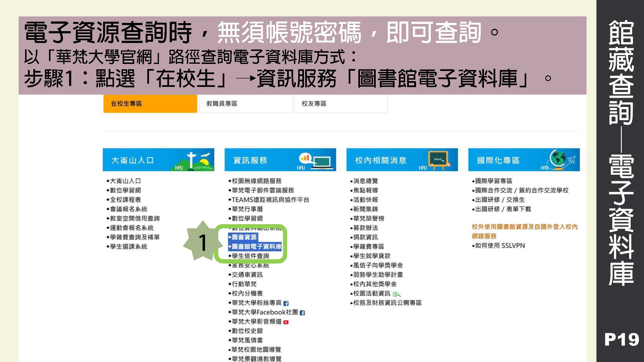644x362 pixels.
Task: Open 校內分機表 link
Action: (x=247, y=293)
